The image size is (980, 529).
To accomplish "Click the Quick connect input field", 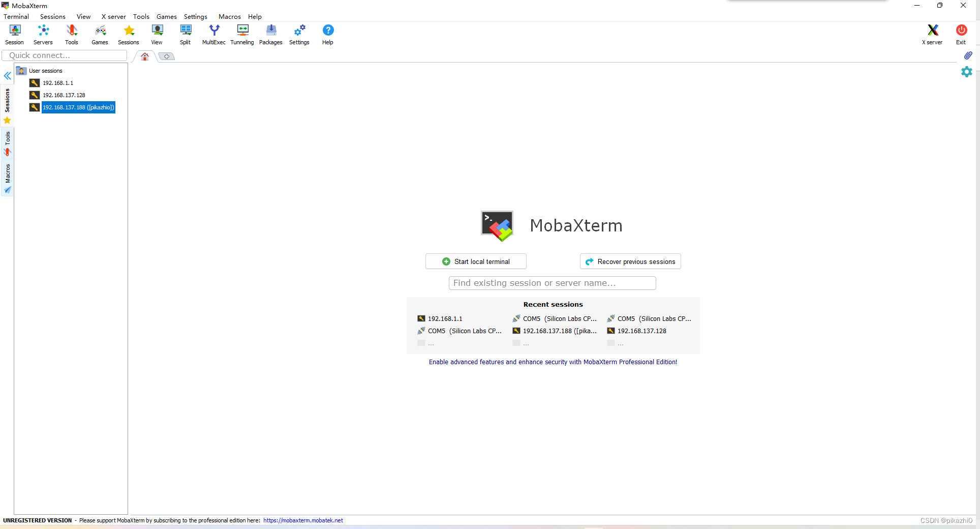I will pos(65,55).
